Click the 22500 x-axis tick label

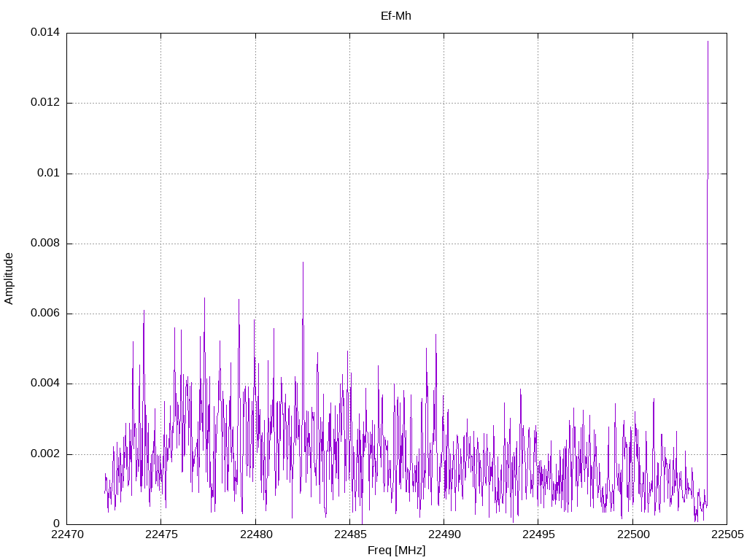click(x=632, y=535)
